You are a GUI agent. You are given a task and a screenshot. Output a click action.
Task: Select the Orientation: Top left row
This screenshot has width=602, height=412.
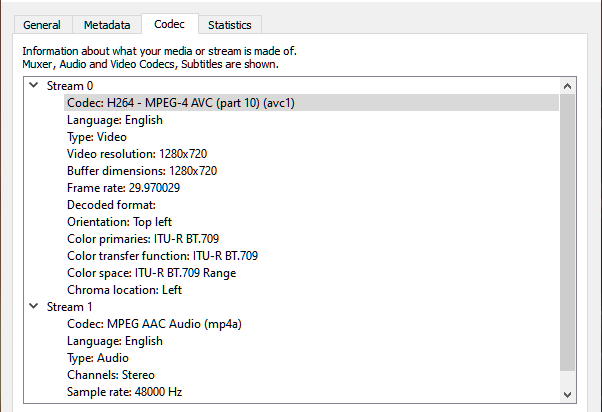click(119, 222)
